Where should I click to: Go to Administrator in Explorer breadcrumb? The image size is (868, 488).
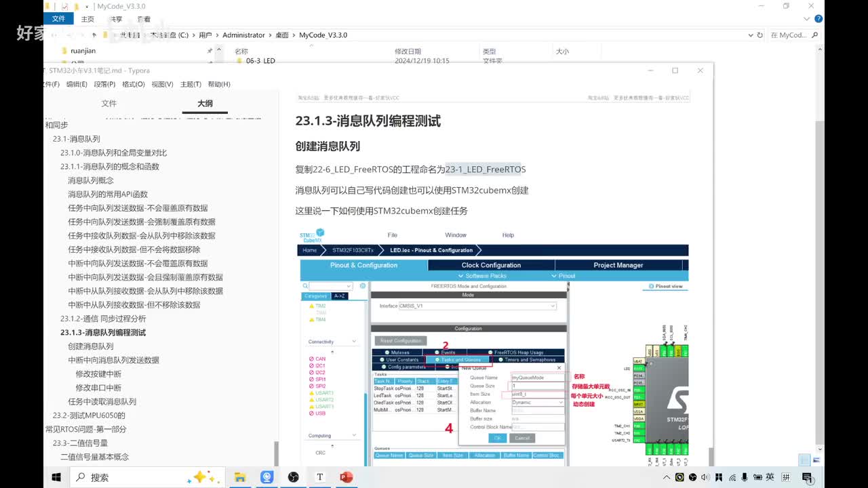243,35
